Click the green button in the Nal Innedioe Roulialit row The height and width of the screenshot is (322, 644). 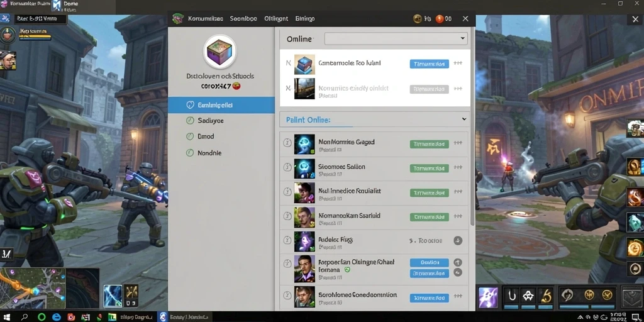click(x=429, y=192)
